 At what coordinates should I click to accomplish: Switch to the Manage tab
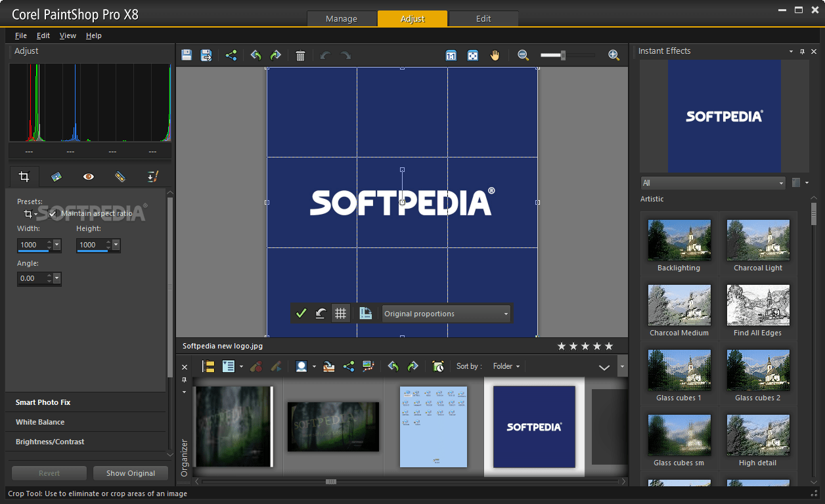[342, 19]
